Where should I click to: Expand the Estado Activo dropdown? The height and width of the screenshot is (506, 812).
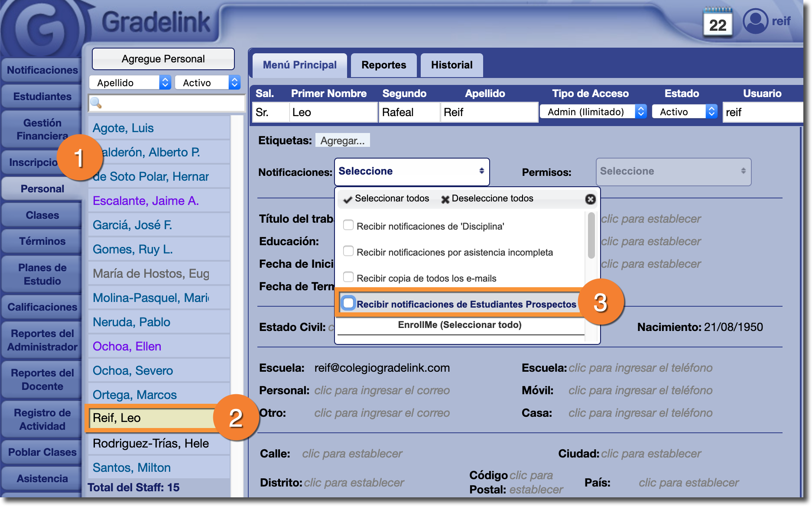tap(685, 112)
